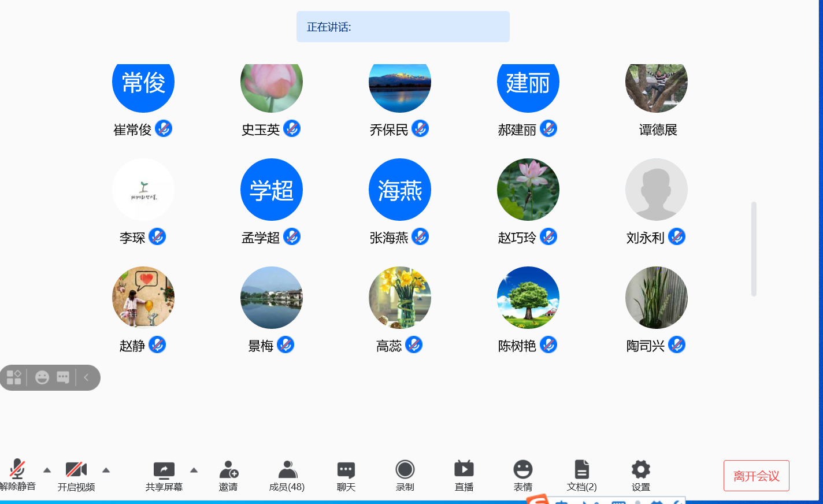Open the 聊天 chat panel
Viewport: 823px width, 504px height.
[x=346, y=469]
